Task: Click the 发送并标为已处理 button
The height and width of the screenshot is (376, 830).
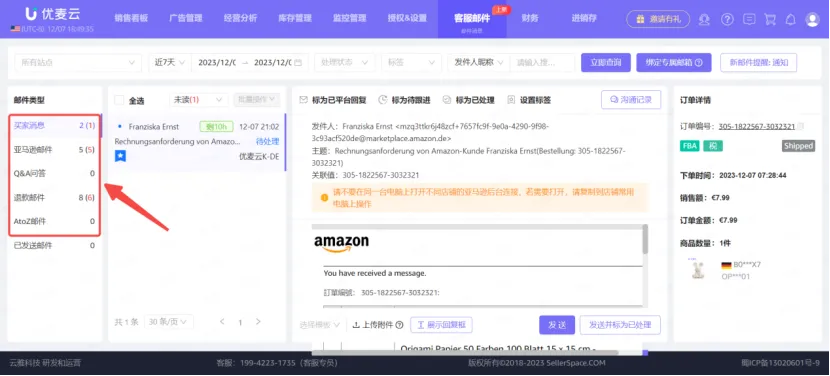Action: tap(620, 325)
